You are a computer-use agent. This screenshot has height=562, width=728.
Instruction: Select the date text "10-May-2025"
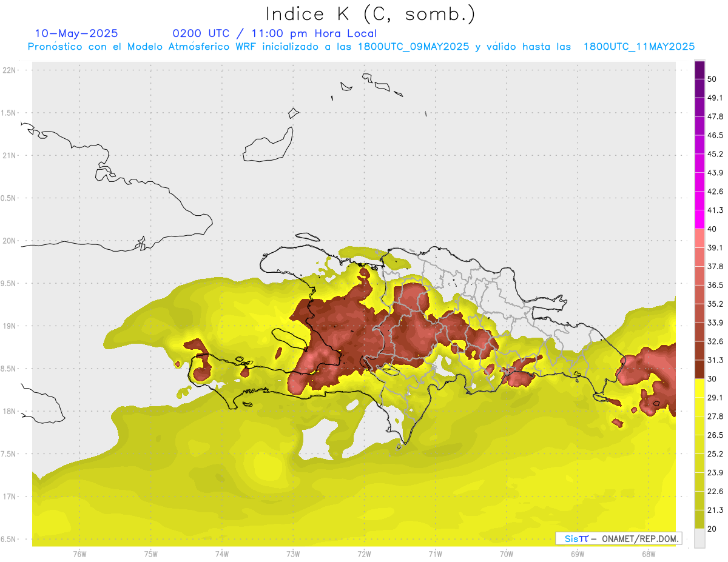pyautogui.click(x=76, y=33)
